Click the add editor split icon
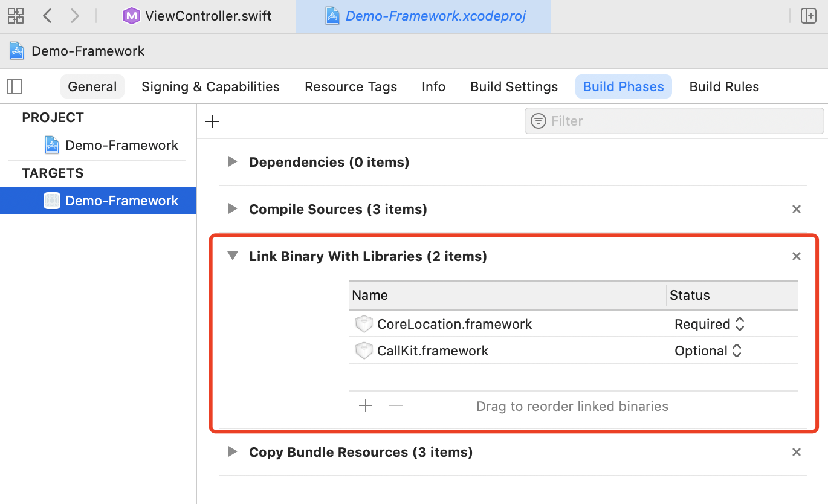 pyautogui.click(x=808, y=16)
